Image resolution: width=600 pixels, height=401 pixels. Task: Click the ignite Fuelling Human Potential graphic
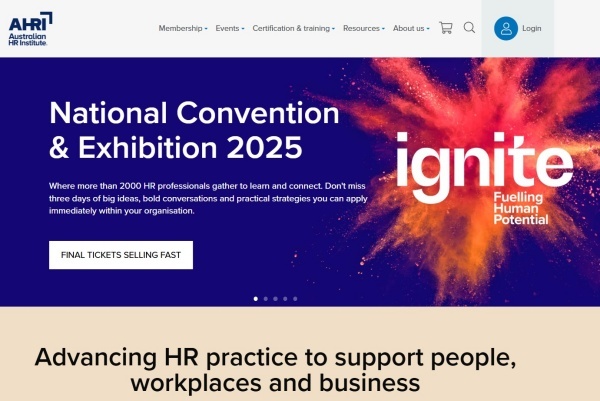click(484, 178)
